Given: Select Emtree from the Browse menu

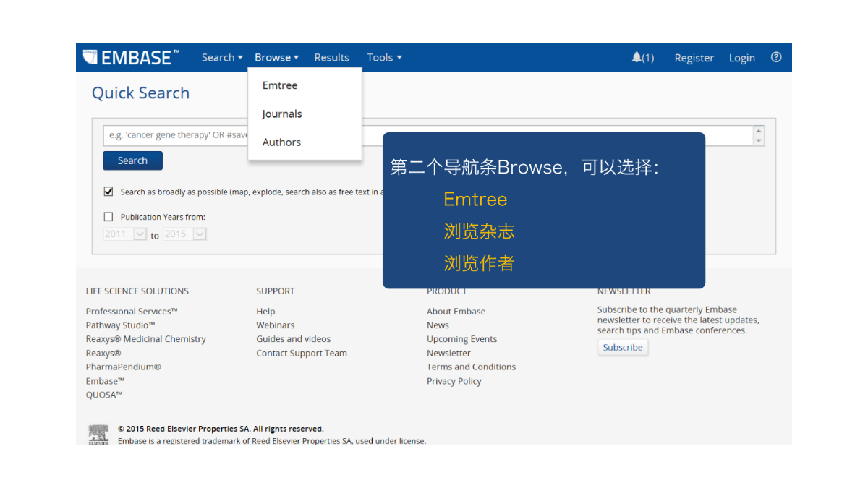Looking at the screenshot, I should point(280,85).
